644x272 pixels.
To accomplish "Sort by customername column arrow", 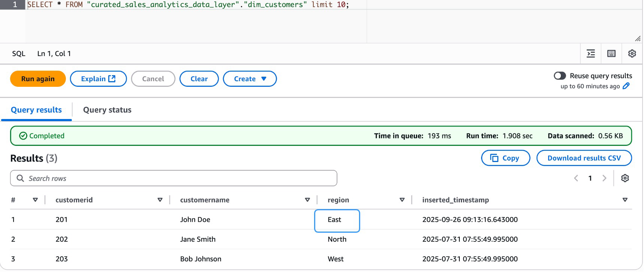I will coord(307,200).
